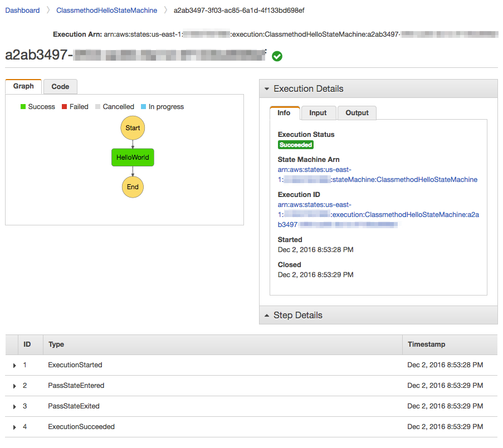Click the Succeeded status badge
Screen dimensions: 503x448
point(295,145)
